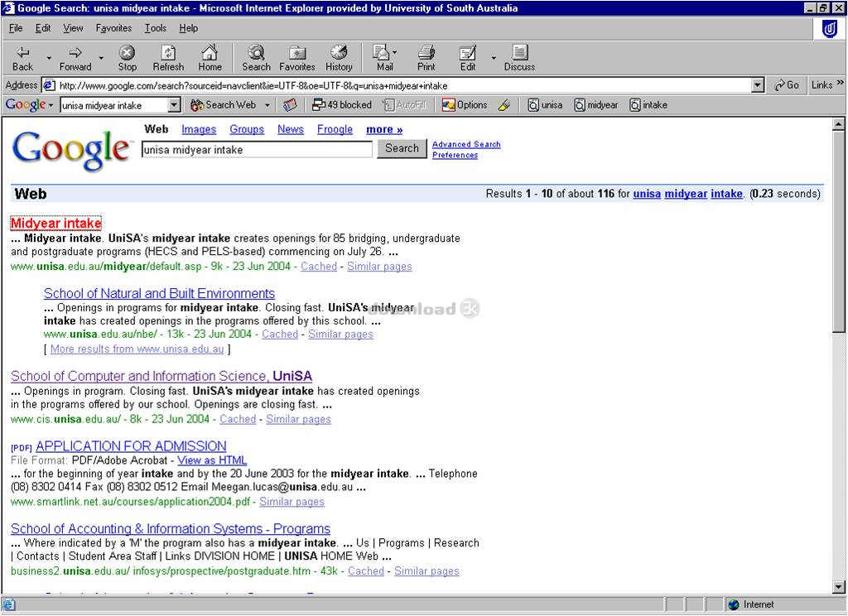Open the 'Midyear intake' result

tap(56, 224)
